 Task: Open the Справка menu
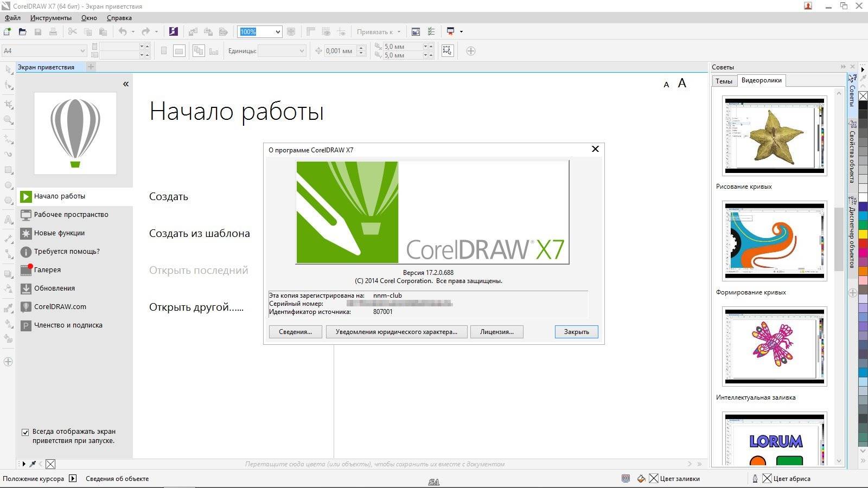(x=119, y=18)
